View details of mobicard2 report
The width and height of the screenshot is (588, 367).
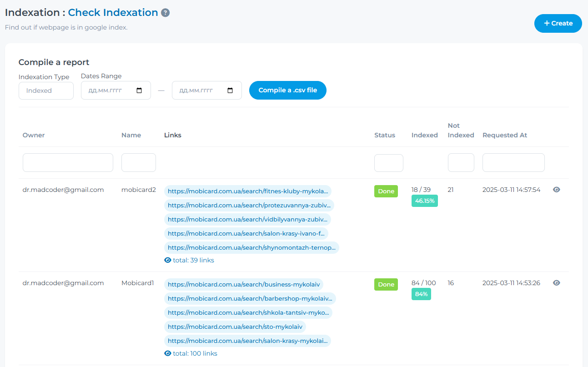(556, 190)
